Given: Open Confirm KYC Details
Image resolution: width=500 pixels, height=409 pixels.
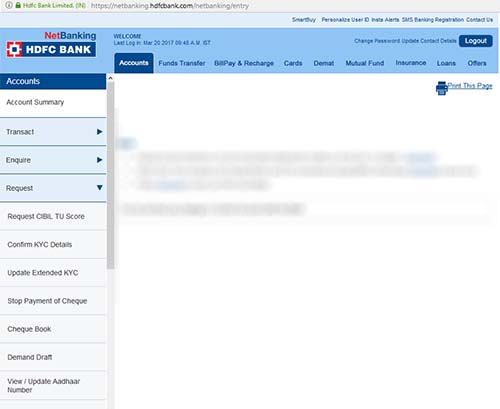Looking at the screenshot, I should click(53, 244).
